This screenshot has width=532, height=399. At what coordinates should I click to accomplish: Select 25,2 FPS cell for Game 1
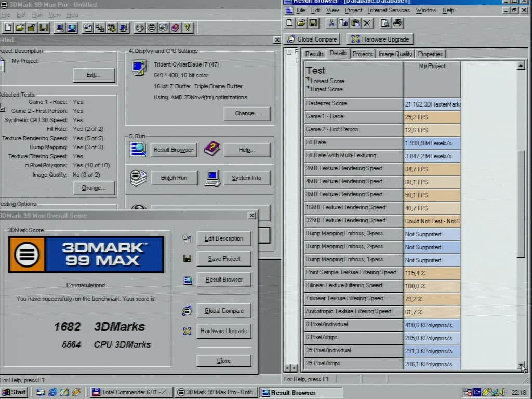(x=432, y=117)
